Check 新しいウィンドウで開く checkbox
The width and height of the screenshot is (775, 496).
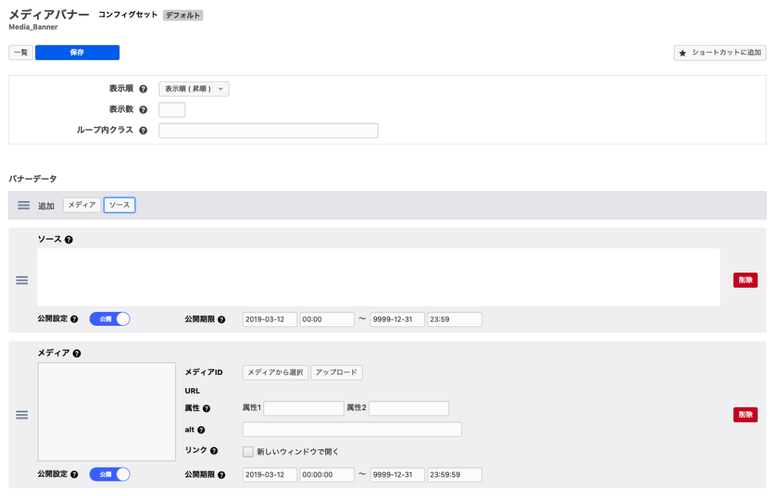click(248, 451)
